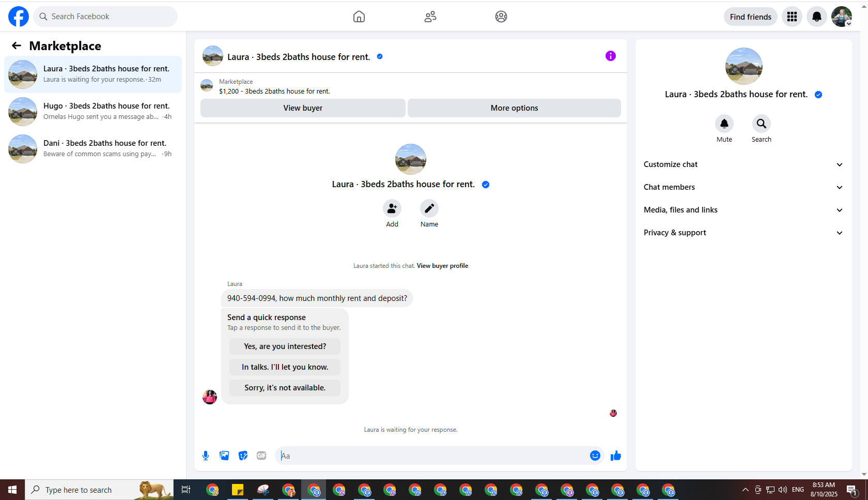The image size is (868, 500).
Task: Open Laura's conversation in the chat list
Action: (x=93, y=74)
